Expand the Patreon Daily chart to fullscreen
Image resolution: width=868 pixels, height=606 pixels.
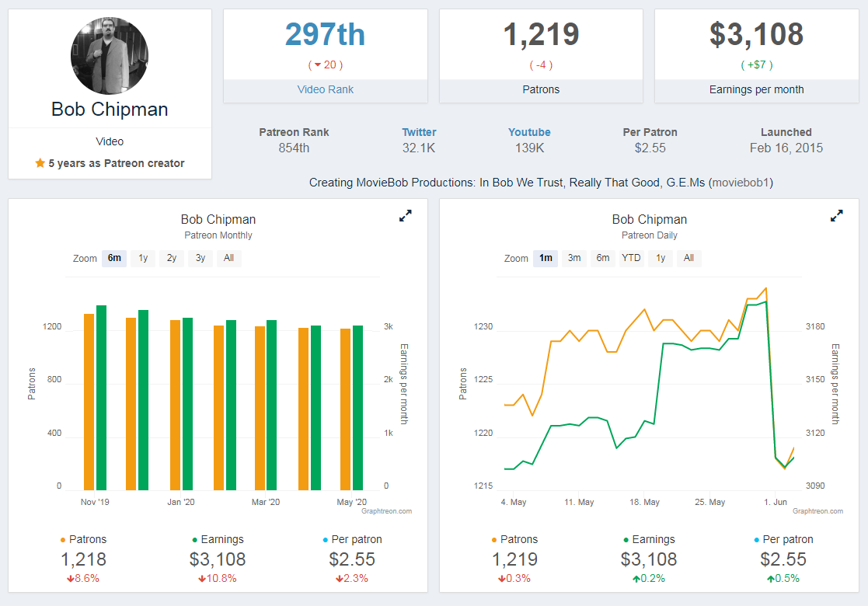coord(836,216)
